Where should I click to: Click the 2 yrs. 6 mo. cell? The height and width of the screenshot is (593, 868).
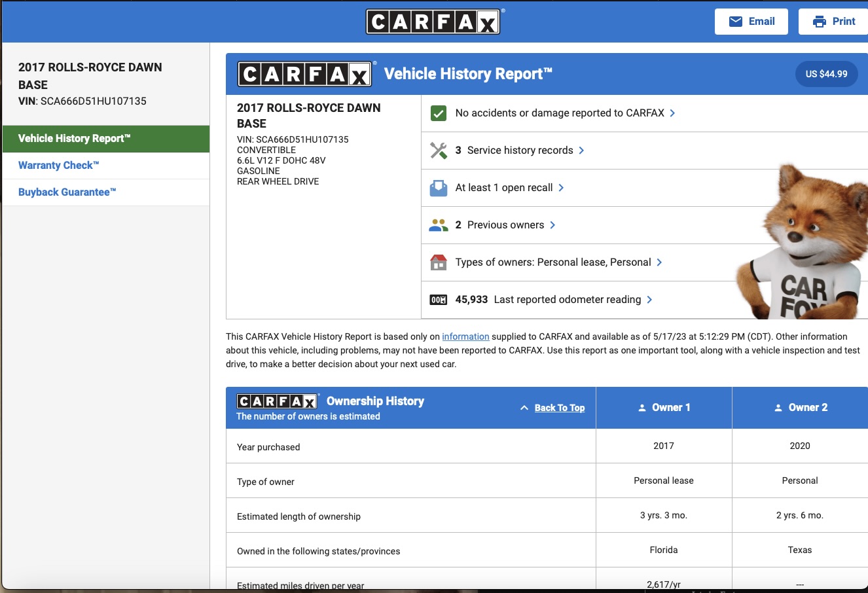click(x=800, y=515)
